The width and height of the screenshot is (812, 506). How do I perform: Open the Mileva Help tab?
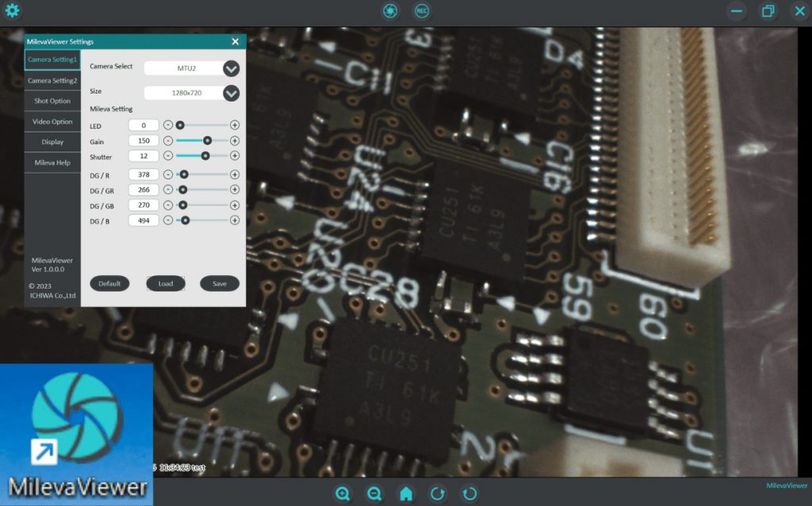click(52, 163)
